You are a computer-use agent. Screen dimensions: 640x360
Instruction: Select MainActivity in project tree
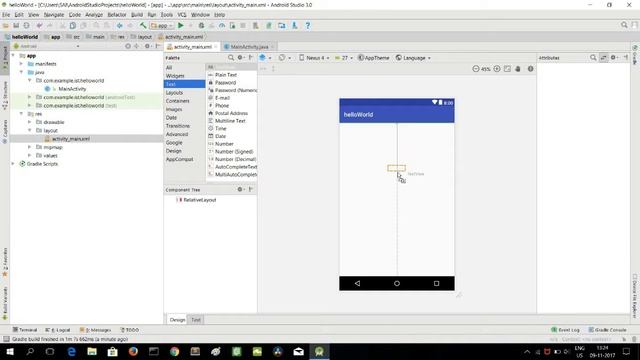[x=72, y=89]
